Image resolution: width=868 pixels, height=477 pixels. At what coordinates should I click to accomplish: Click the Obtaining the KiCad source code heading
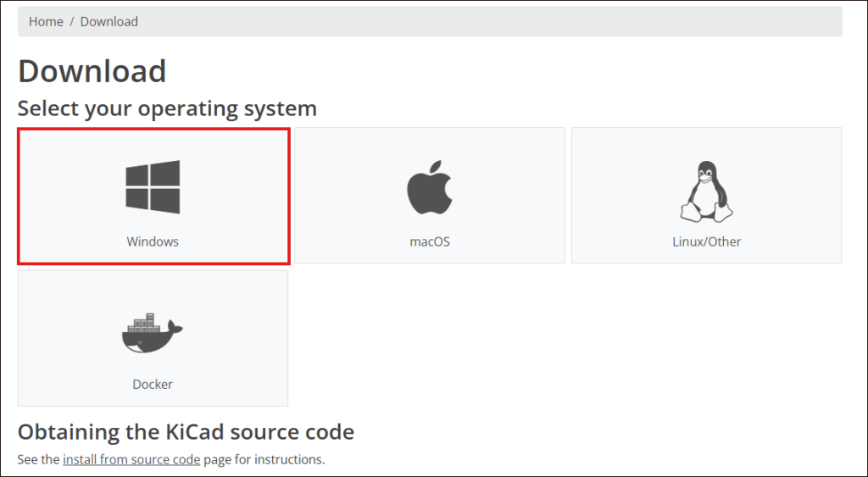186,432
